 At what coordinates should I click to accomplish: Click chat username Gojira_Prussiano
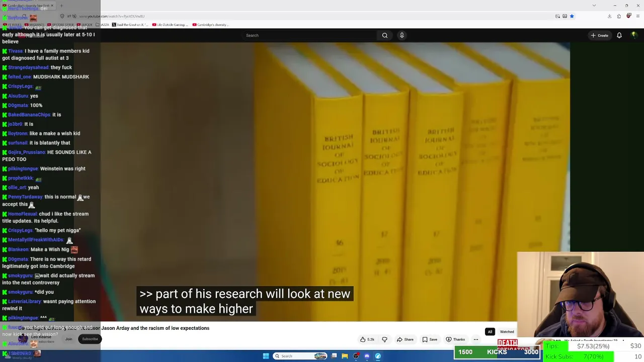coord(27,152)
